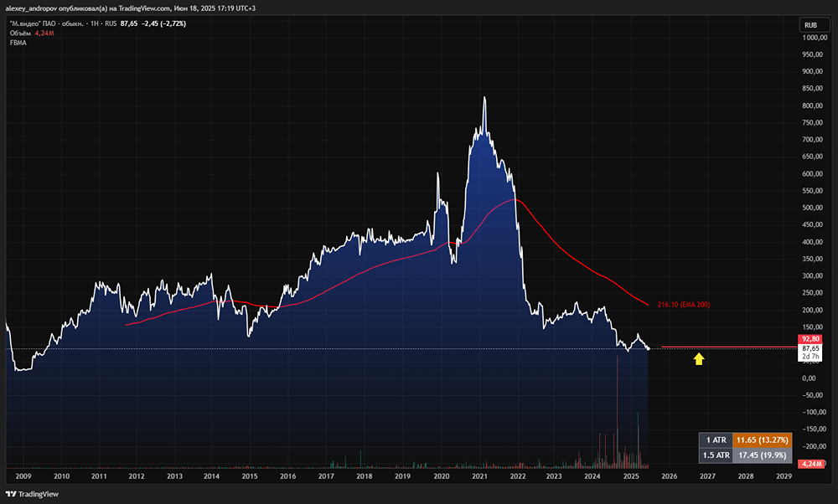The width and height of the screenshot is (838, 504).
Task: Click the 2018 year on time axis
Action: pos(365,476)
